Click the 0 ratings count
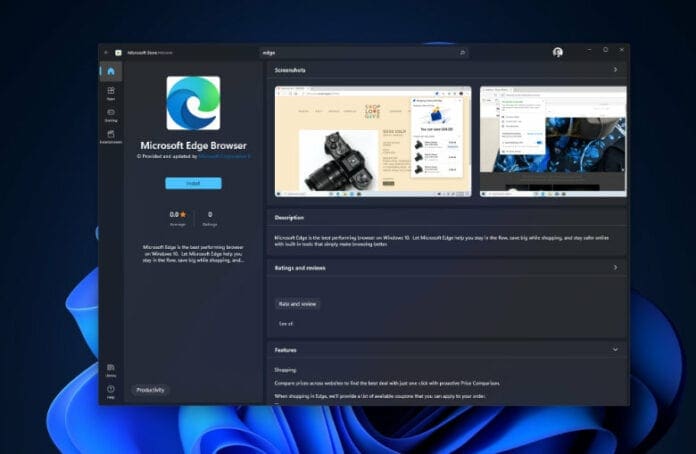The width and height of the screenshot is (696, 454). pyautogui.click(x=210, y=214)
